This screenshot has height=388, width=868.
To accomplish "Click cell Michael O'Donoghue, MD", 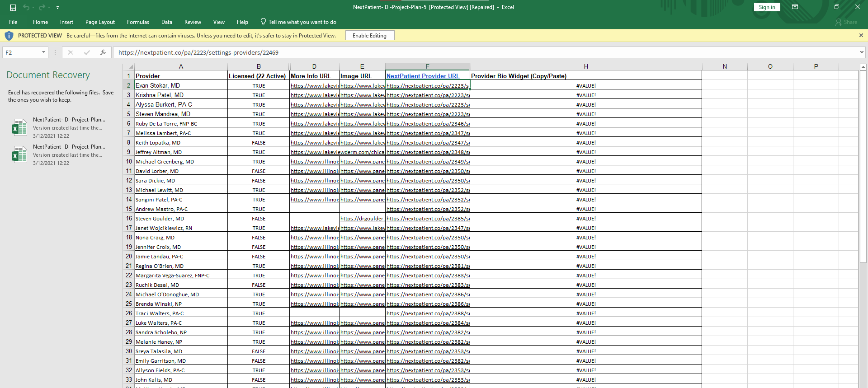I will (181, 295).
